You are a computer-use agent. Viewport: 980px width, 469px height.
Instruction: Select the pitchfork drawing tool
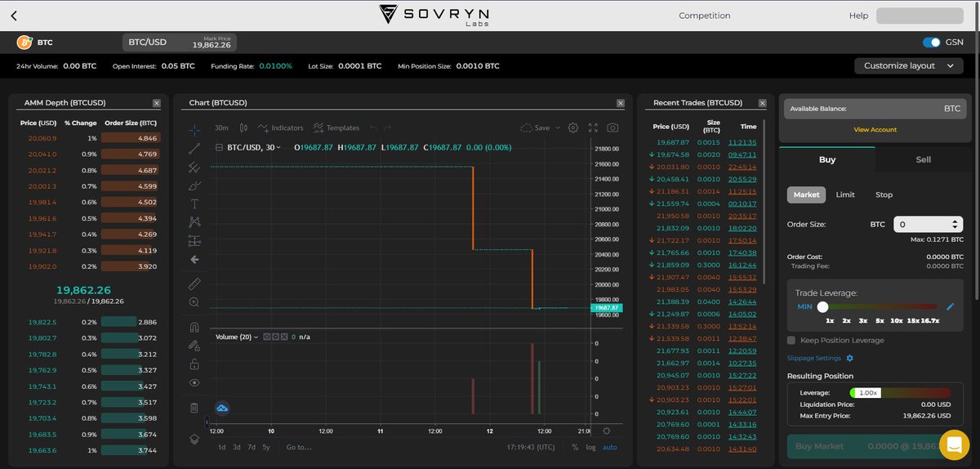pos(194,167)
